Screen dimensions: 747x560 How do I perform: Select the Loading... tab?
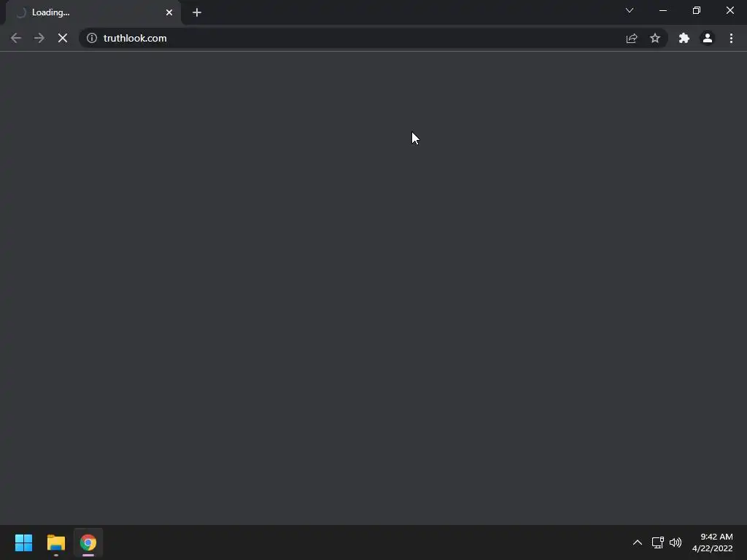93,13
